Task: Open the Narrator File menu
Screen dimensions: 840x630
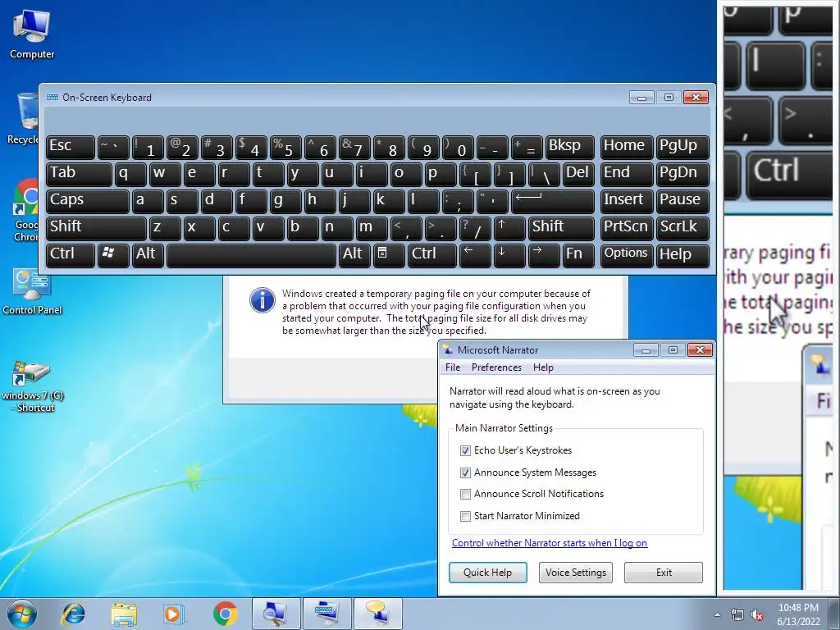Action: tap(453, 367)
